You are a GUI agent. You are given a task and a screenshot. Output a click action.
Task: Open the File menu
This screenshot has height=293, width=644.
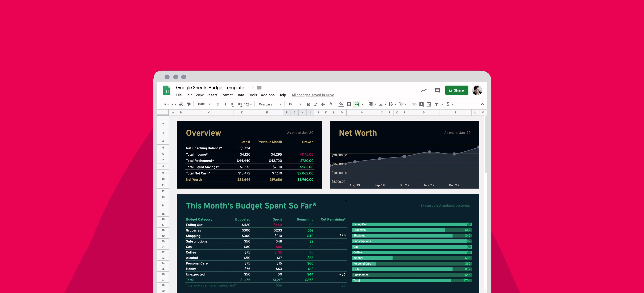(x=179, y=95)
